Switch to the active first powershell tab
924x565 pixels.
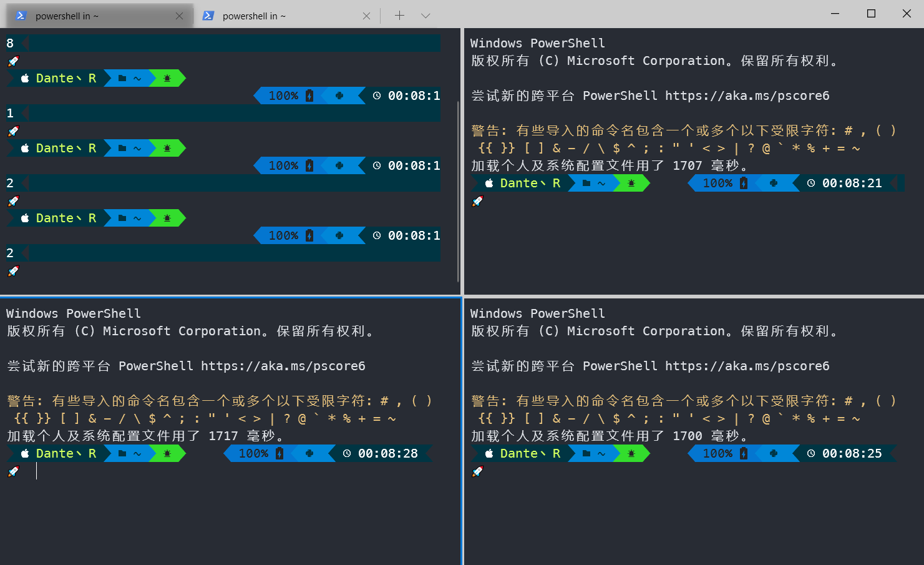[x=100, y=16]
